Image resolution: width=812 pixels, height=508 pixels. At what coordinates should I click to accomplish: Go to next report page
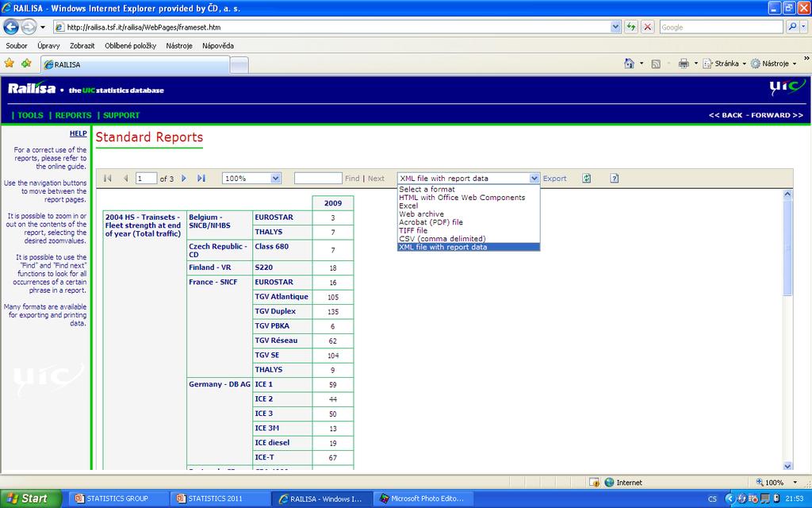pos(184,179)
